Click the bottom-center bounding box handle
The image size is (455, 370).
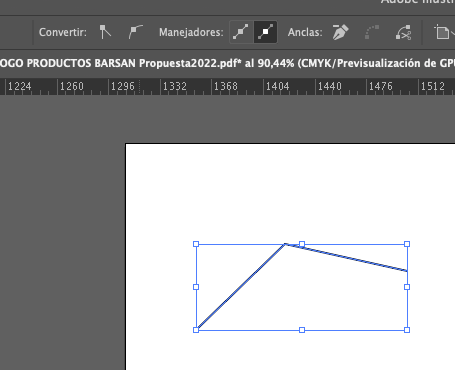pyautogui.click(x=302, y=330)
